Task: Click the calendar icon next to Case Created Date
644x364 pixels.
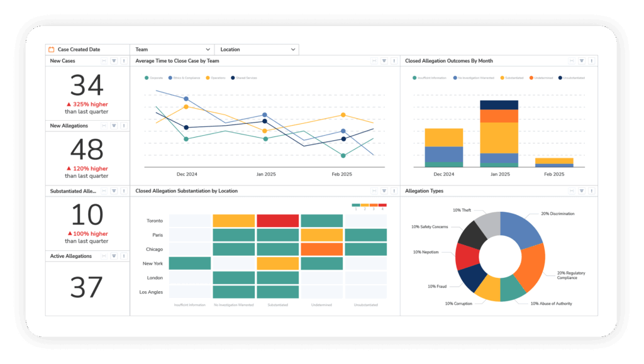Action: pos(50,48)
